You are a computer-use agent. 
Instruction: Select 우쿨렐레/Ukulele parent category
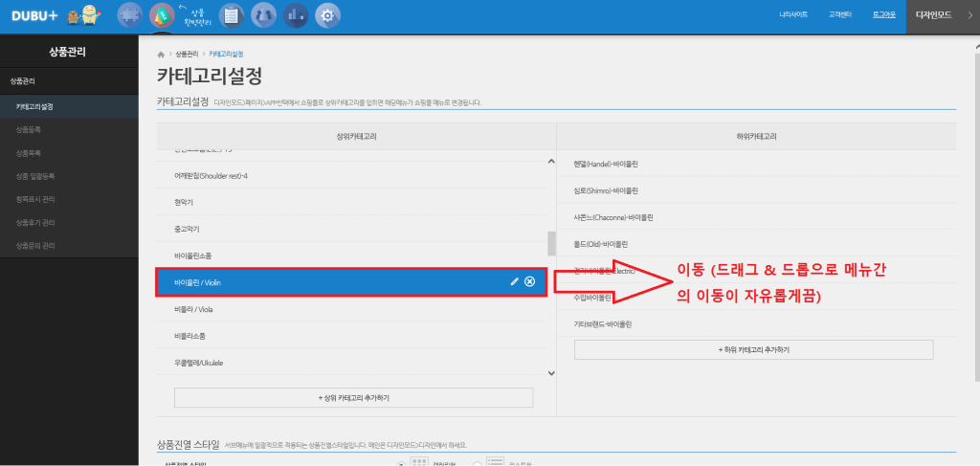click(x=352, y=363)
